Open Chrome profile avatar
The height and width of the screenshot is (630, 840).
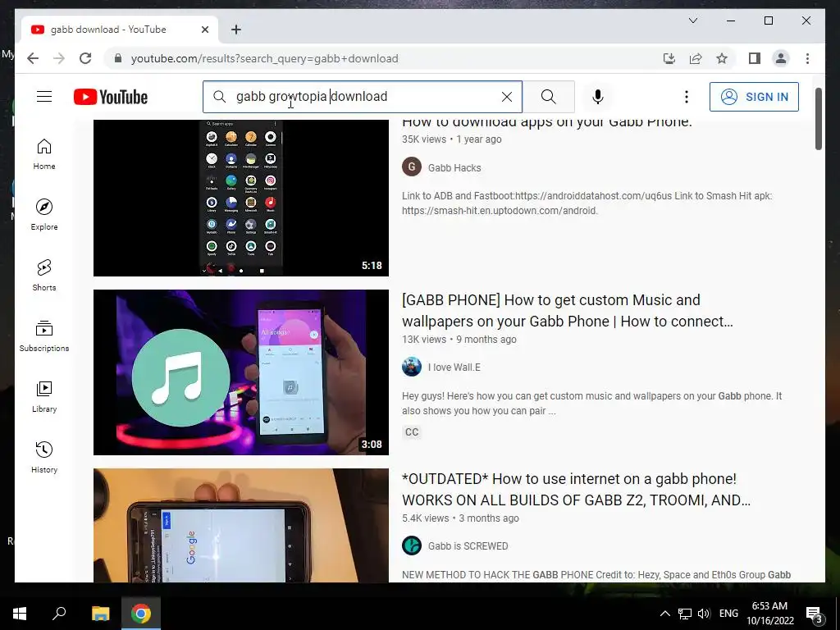781,58
